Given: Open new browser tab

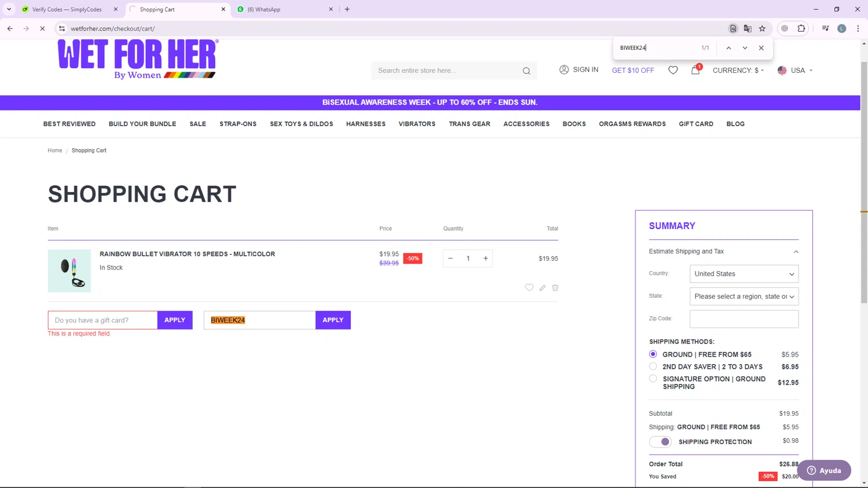Looking at the screenshot, I should 347,9.
